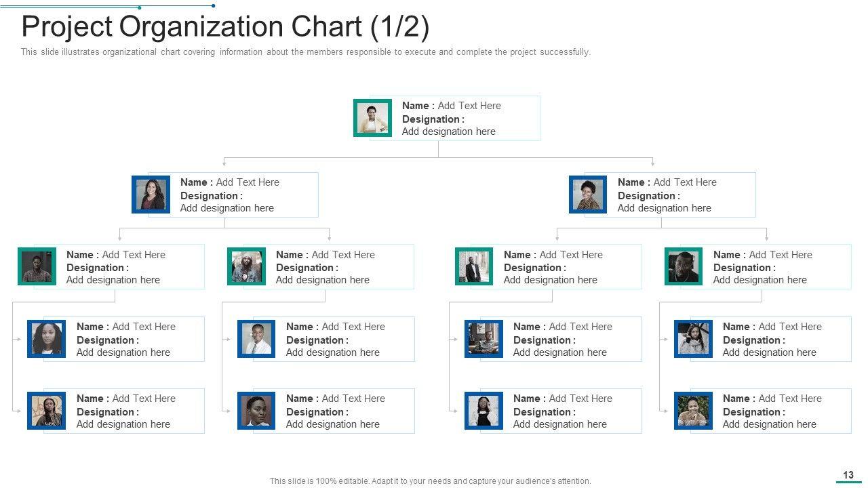Click "Add Text Here" in the topmost chart box
Viewport: 868px width, 488px height.
(x=469, y=106)
